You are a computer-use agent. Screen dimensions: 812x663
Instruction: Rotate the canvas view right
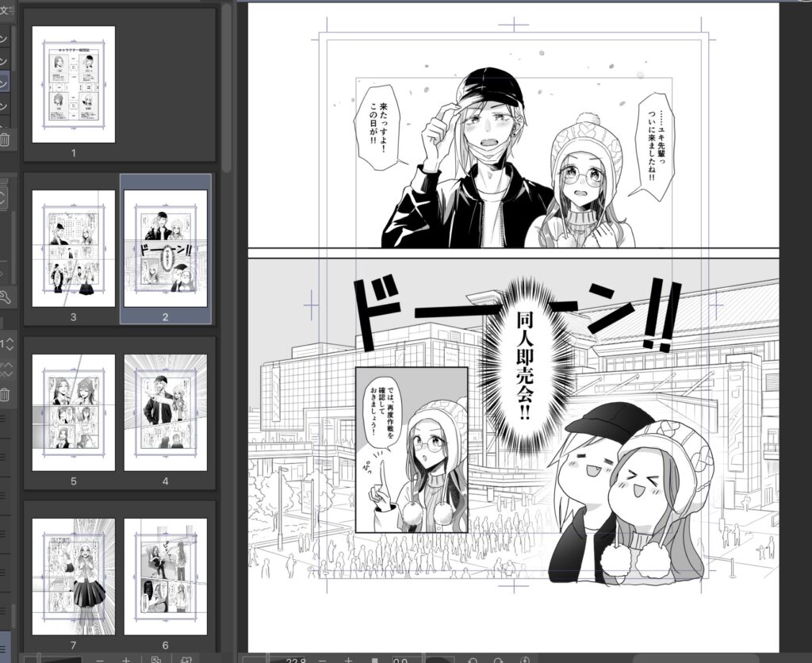point(497,659)
